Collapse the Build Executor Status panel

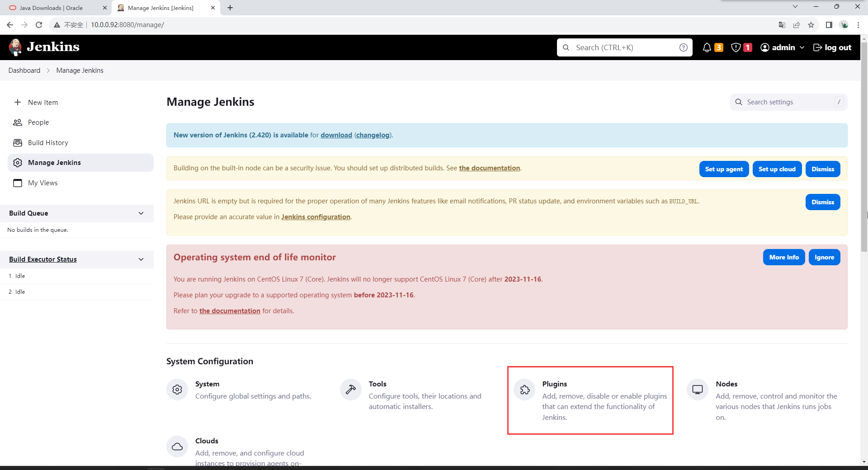pos(141,259)
